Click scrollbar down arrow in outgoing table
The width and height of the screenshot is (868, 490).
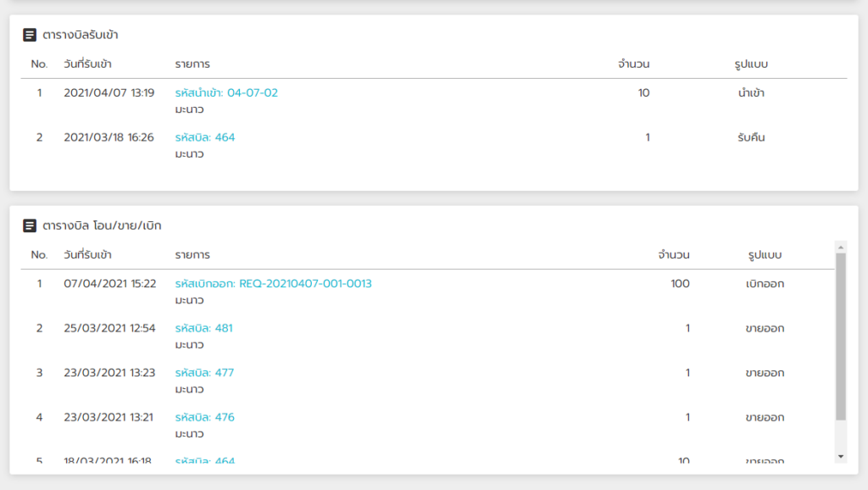coord(841,457)
